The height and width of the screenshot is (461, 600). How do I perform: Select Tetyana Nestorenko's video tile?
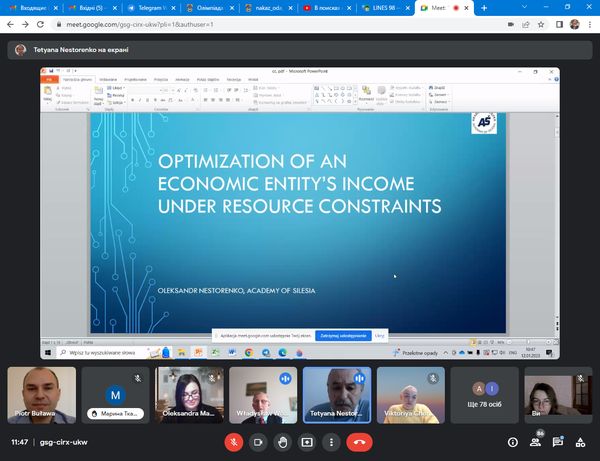[337, 394]
